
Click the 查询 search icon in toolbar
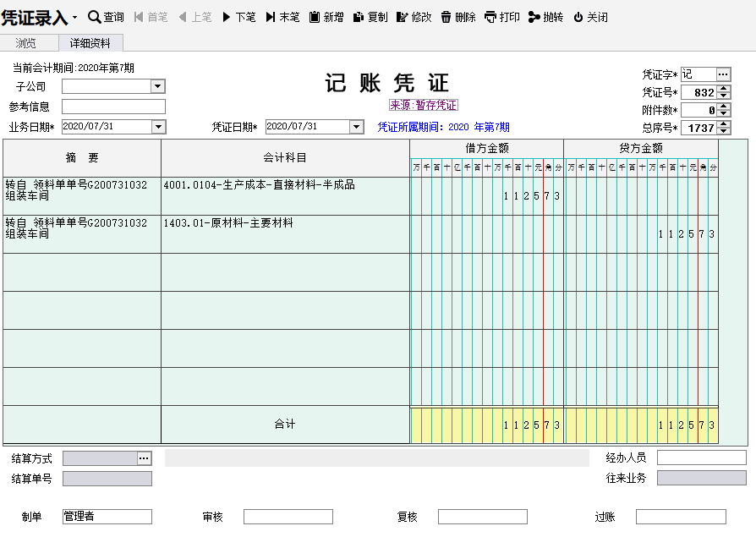95,17
